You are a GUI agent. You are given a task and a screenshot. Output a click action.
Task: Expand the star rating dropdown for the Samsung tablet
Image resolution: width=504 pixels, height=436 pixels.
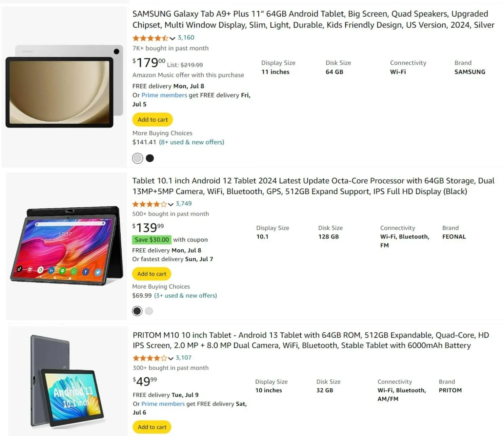[172, 38]
